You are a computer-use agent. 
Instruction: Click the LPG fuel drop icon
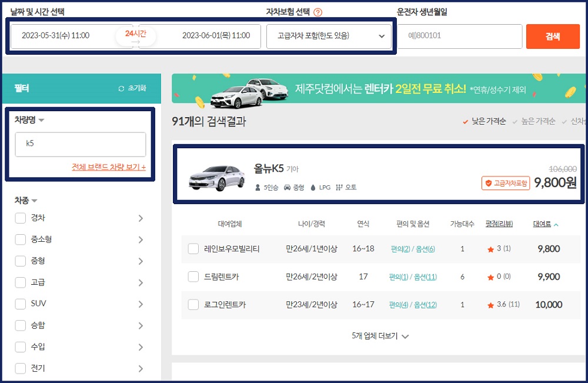coord(313,187)
